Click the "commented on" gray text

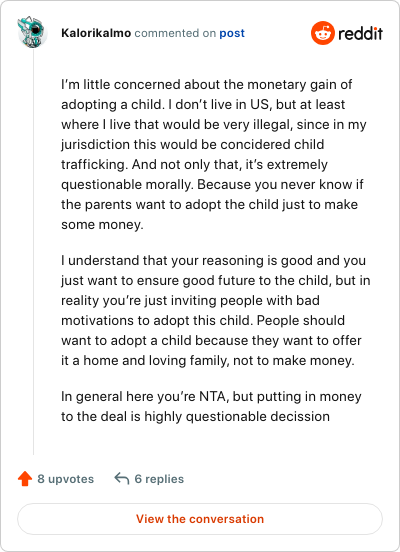click(x=175, y=33)
